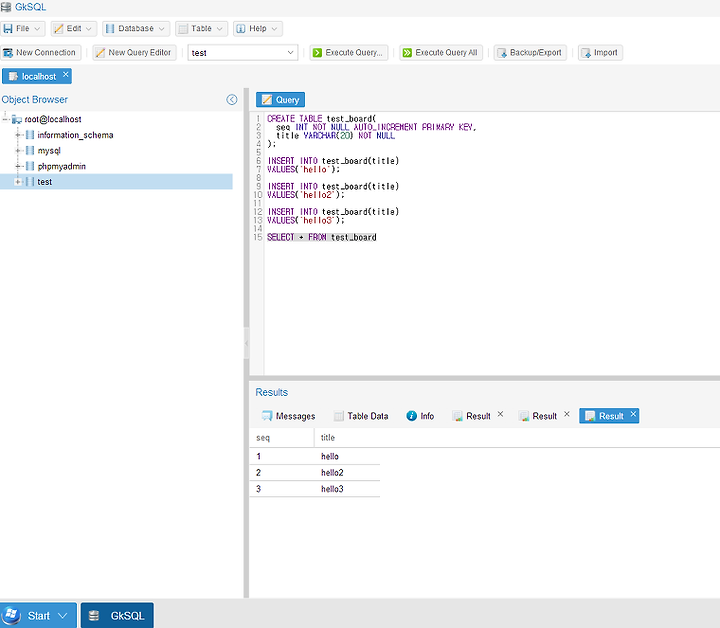Click the Execute Query button
Viewport: 720px width, 628px height.
[348, 52]
